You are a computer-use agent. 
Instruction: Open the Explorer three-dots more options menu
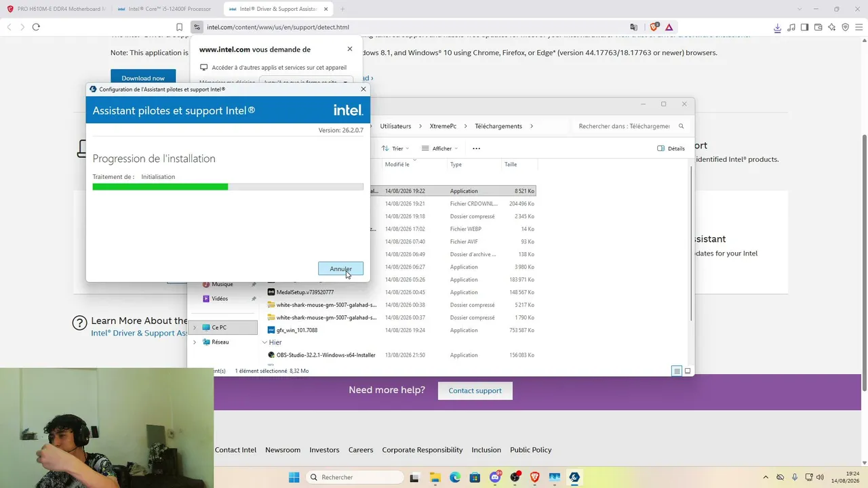point(476,148)
